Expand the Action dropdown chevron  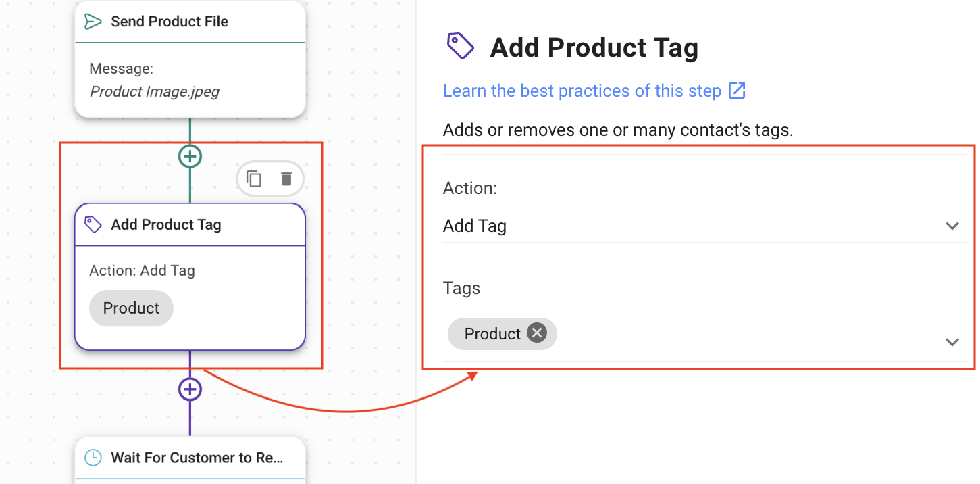click(x=952, y=226)
